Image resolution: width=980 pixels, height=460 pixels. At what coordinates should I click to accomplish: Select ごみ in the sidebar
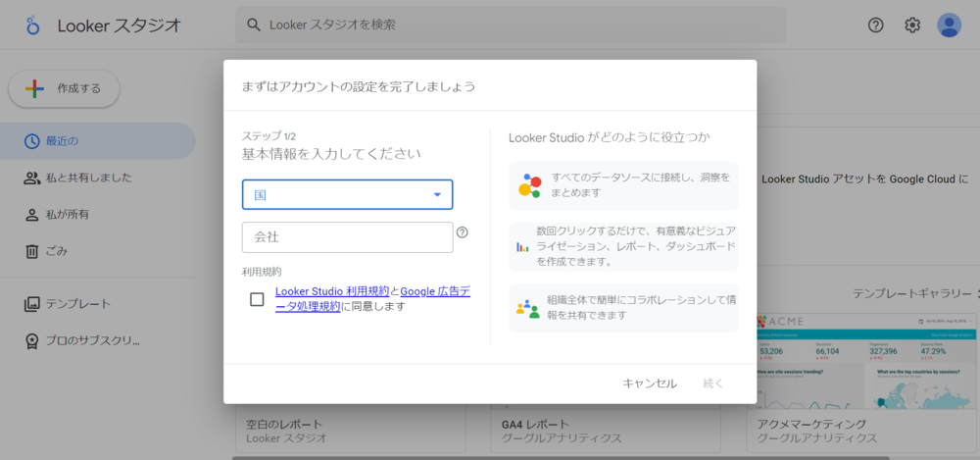[x=98, y=252]
